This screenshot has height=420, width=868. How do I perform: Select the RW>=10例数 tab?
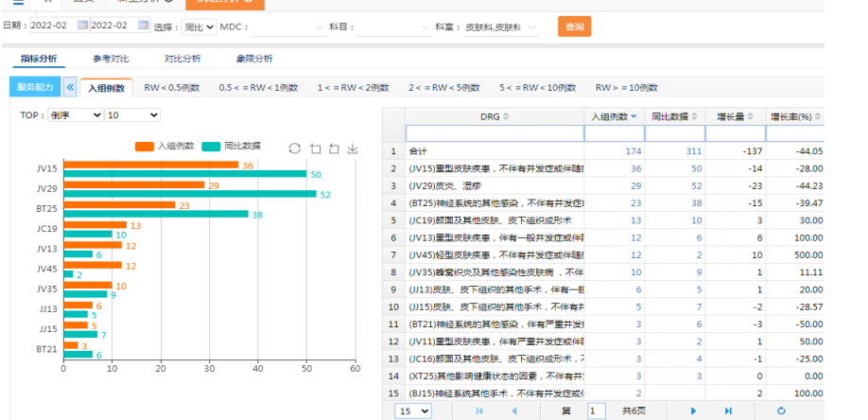point(627,88)
